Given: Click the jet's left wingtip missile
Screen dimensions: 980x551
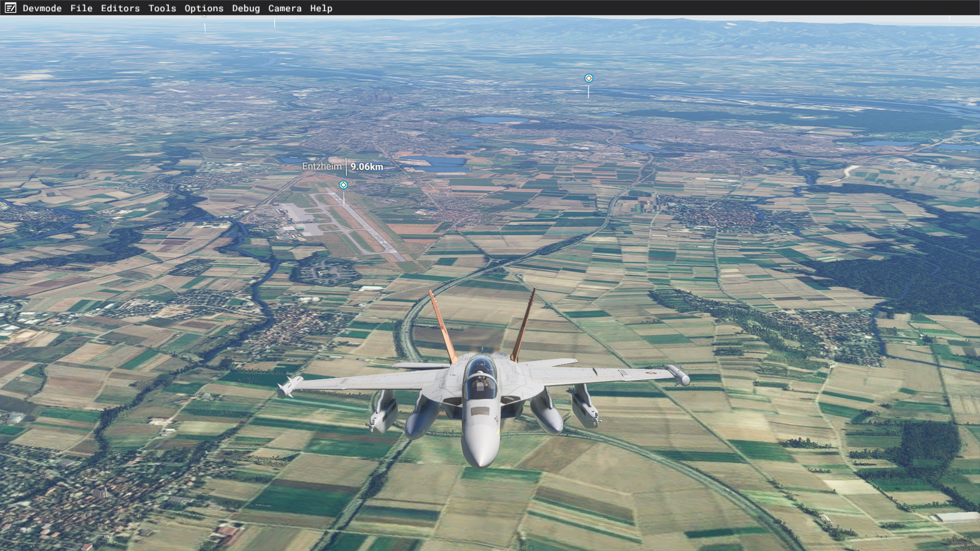Looking at the screenshot, I should coord(289,386).
